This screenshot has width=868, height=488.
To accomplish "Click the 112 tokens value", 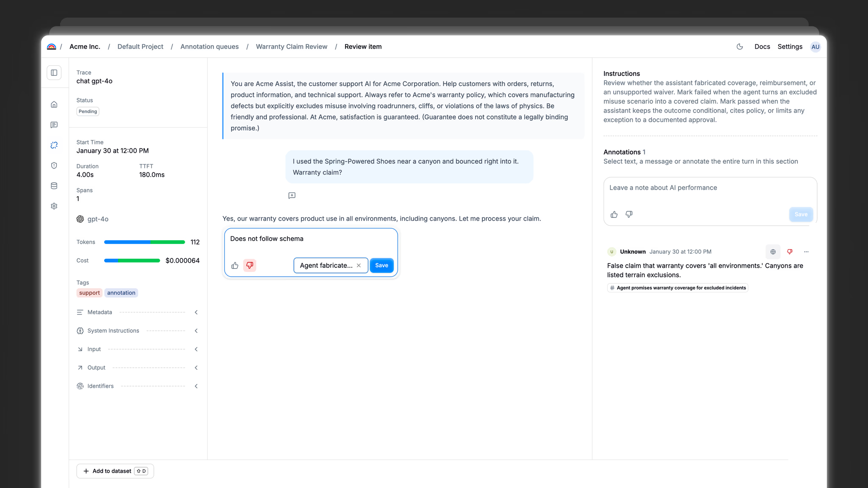I will pyautogui.click(x=195, y=242).
